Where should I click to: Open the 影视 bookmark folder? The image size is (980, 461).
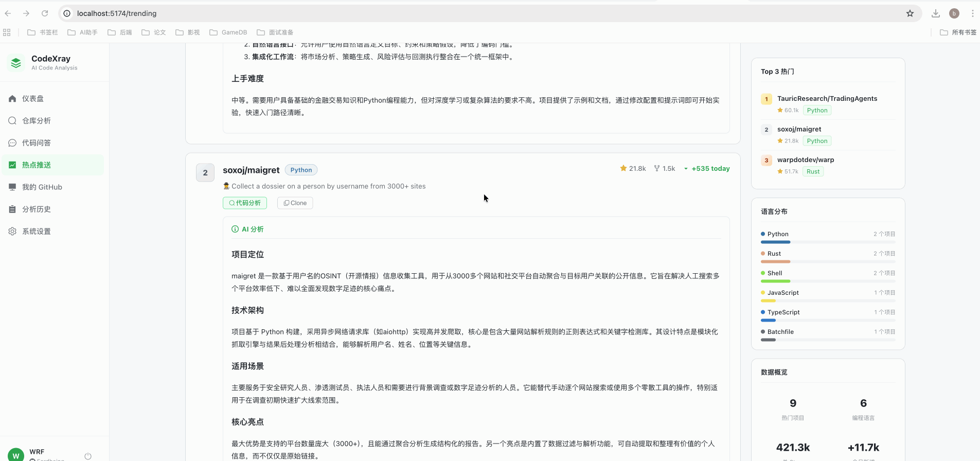click(x=188, y=32)
